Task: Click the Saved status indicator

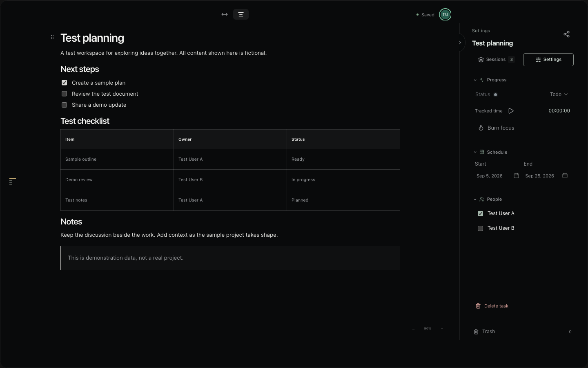Action: (425, 15)
